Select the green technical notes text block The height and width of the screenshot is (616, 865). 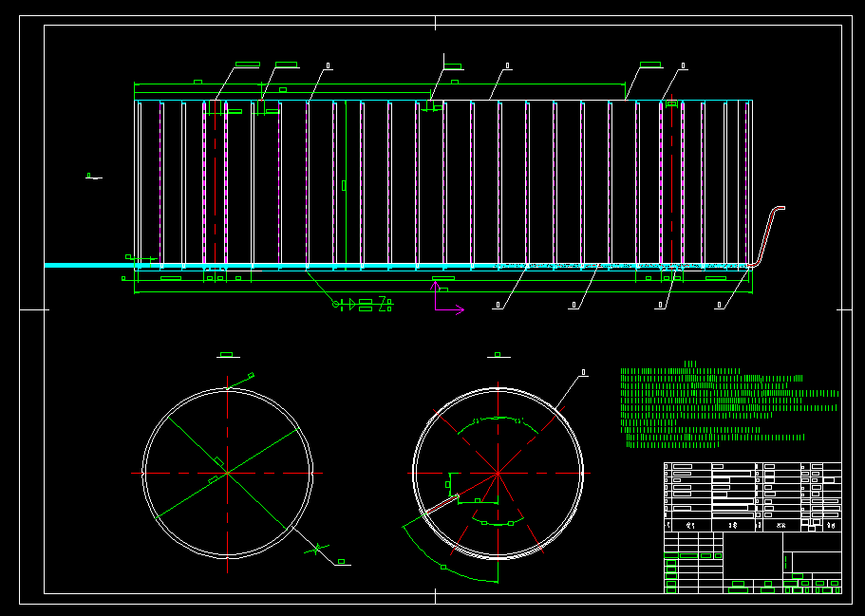point(729,404)
